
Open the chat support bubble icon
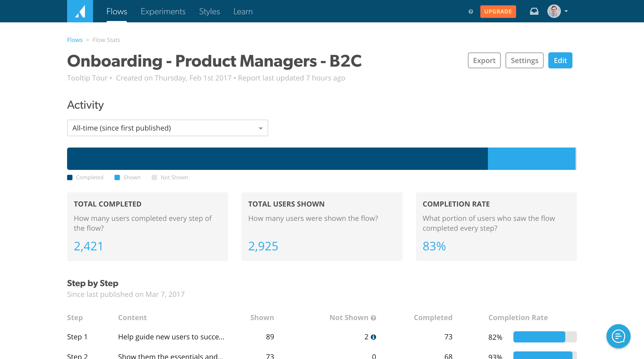pos(618,336)
